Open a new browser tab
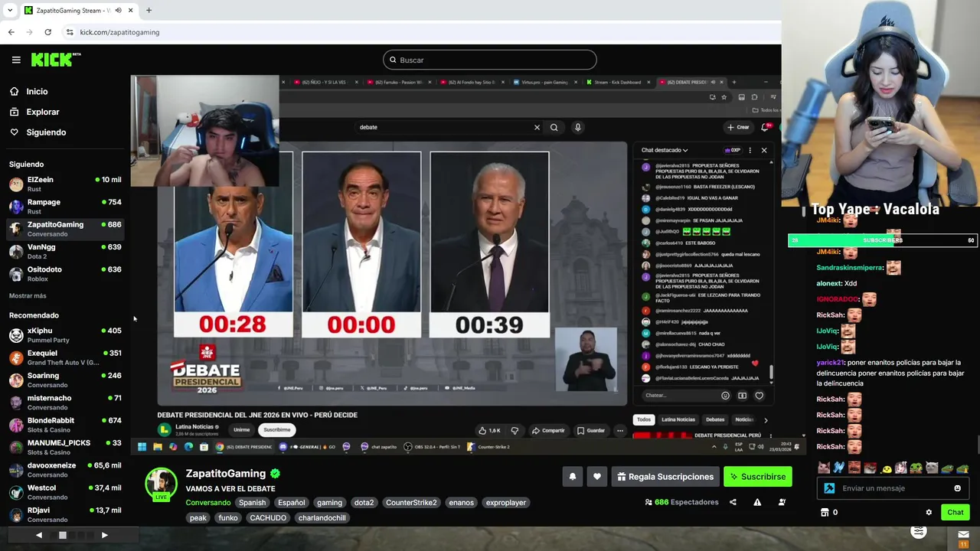The image size is (980, 551). coord(149,10)
